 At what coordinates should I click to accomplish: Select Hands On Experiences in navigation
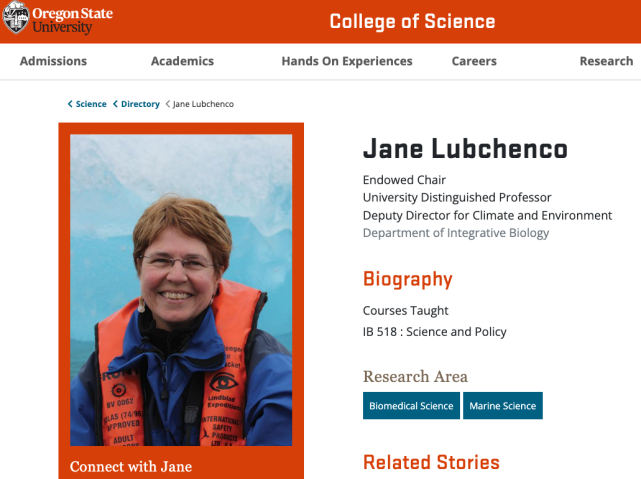[x=347, y=61]
